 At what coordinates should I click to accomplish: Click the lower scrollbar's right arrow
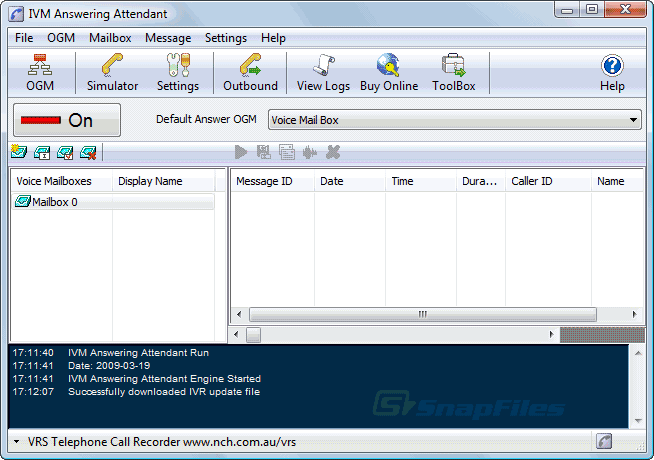click(x=551, y=334)
